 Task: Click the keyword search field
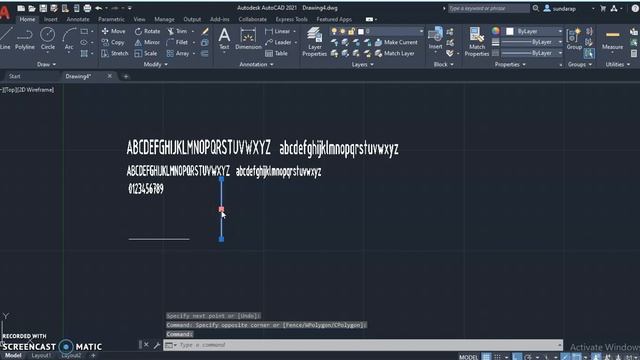[489, 8]
